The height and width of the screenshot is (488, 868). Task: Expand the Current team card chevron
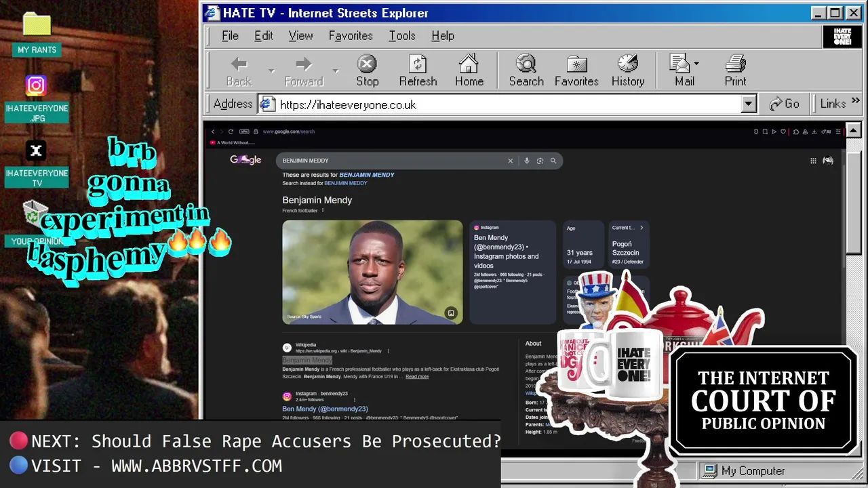coord(642,228)
